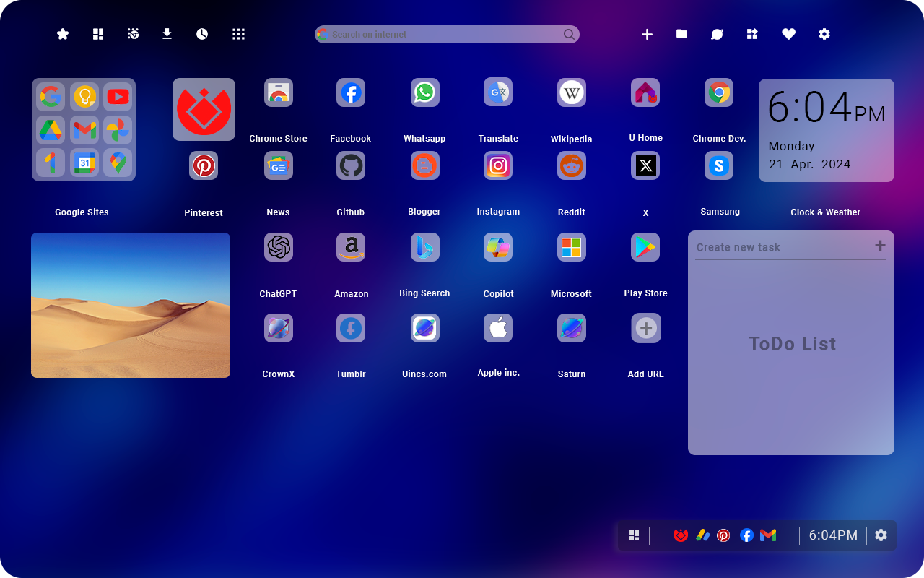Open the Wikipedia shortcut
Screen dimensions: 924x578
572,92
